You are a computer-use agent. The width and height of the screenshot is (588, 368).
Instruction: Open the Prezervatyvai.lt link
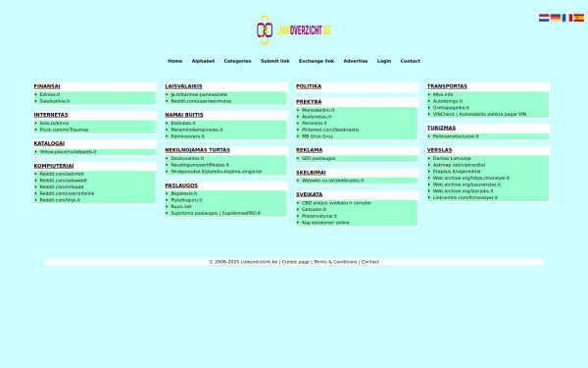(x=319, y=216)
